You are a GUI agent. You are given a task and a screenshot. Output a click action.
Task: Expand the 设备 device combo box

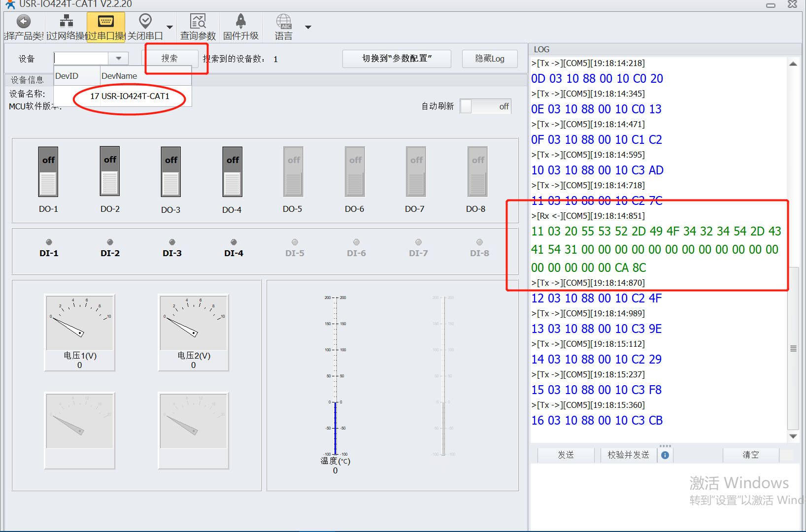[118, 58]
